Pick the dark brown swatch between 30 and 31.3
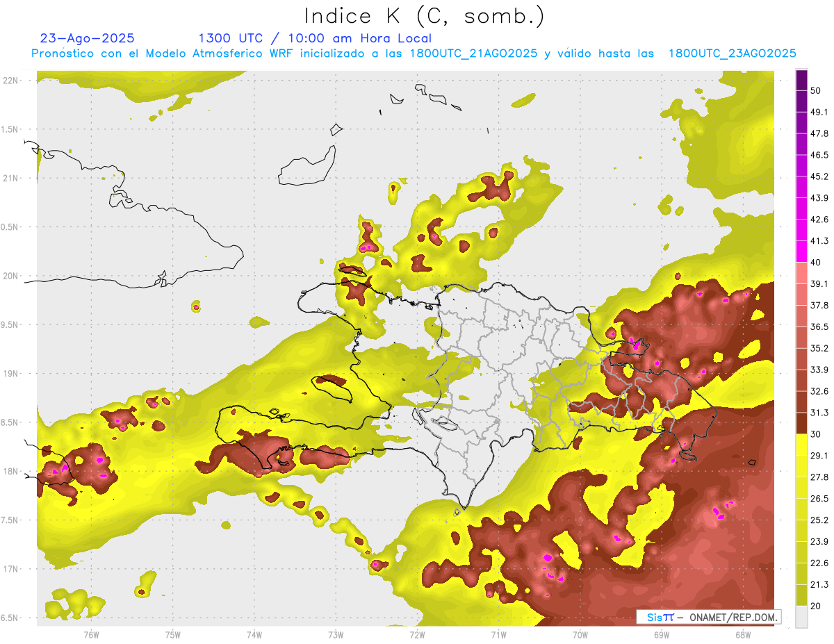The height and width of the screenshot is (644, 834). pyautogui.click(x=801, y=423)
